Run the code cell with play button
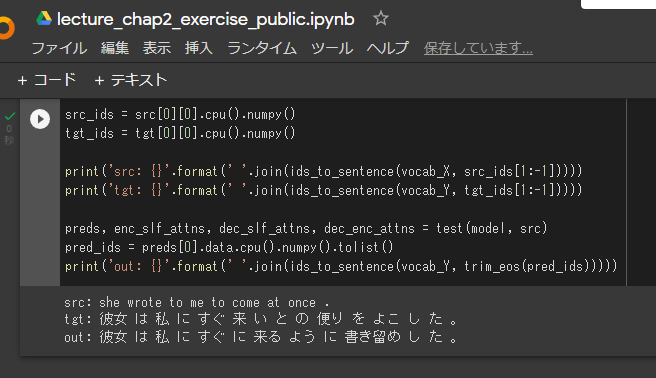 [x=40, y=119]
